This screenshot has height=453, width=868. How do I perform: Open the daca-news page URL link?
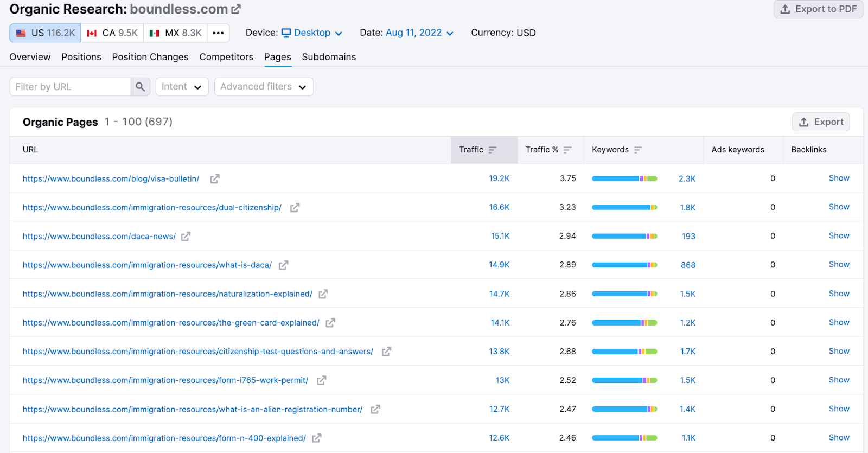click(99, 237)
